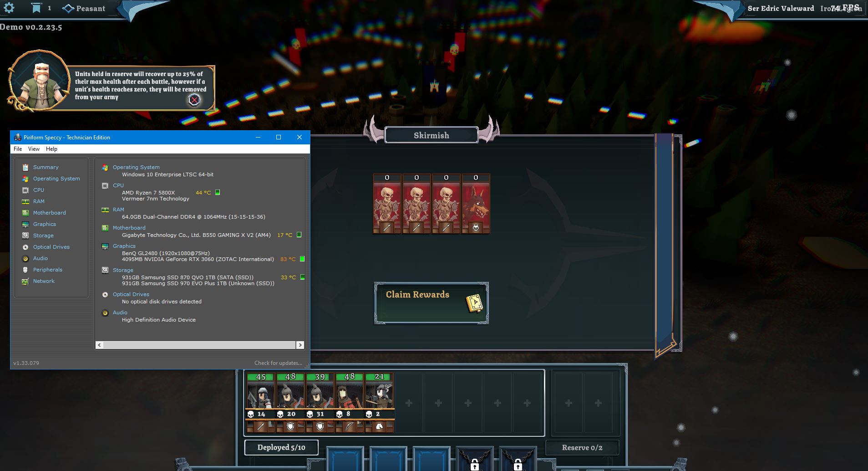Image resolution: width=868 pixels, height=471 pixels.
Task: Open the game settings gear
Action: pos(9,8)
